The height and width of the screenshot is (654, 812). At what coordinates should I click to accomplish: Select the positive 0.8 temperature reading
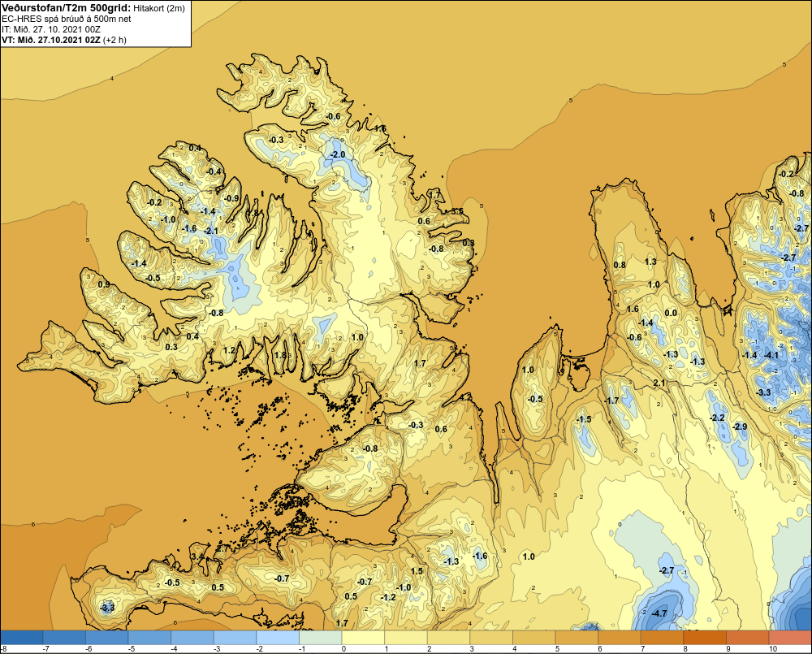click(x=620, y=265)
